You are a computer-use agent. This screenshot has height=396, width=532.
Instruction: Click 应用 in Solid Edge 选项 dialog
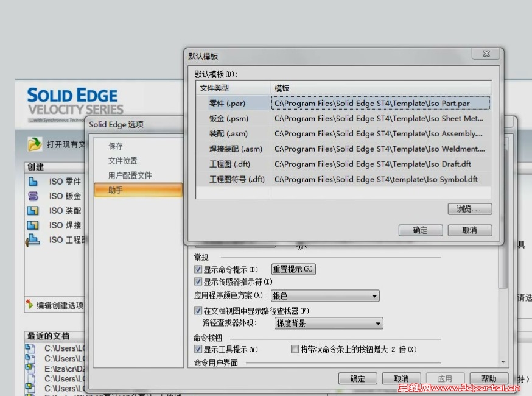tap(445, 378)
